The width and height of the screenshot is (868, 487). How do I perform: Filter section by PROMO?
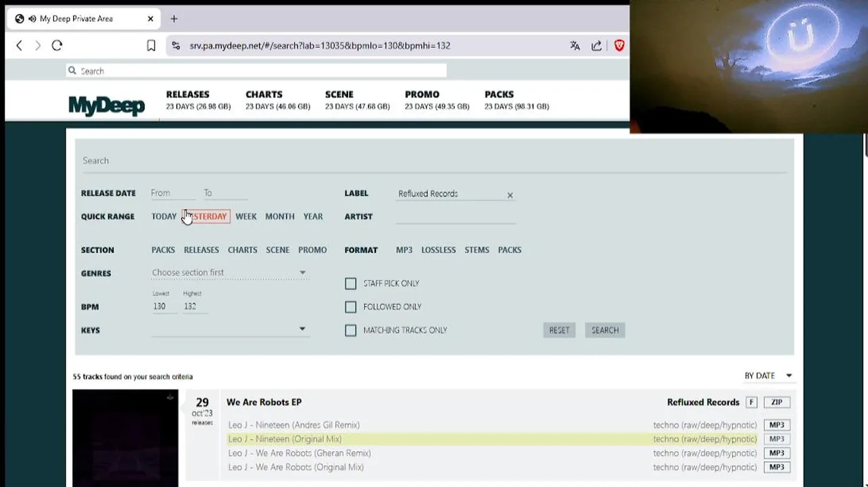point(312,250)
